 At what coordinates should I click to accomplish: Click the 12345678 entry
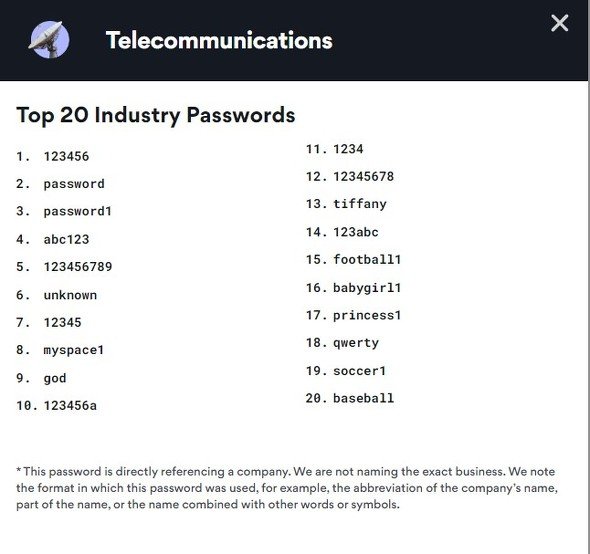(363, 176)
